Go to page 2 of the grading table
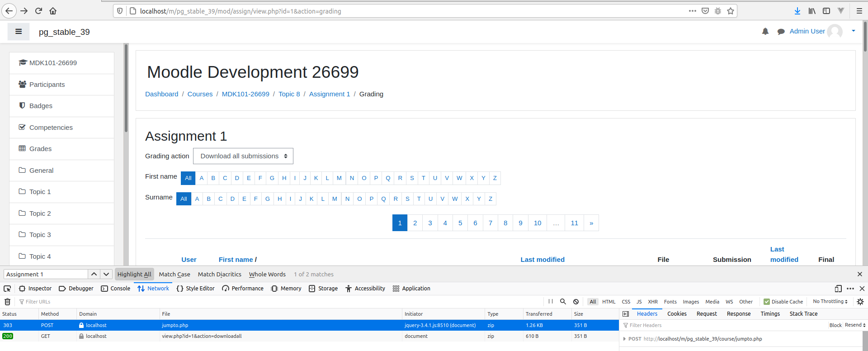This screenshot has width=868, height=351. 415,223
